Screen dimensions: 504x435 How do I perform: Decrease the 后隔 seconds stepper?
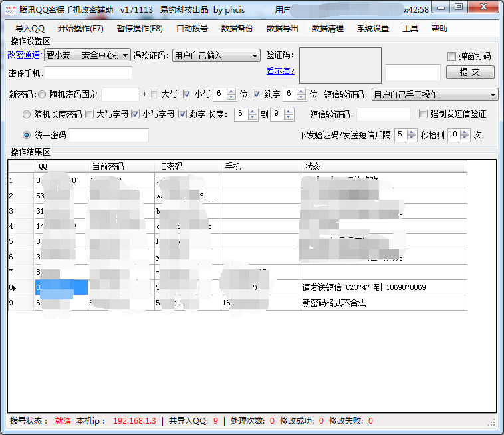coord(412,138)
